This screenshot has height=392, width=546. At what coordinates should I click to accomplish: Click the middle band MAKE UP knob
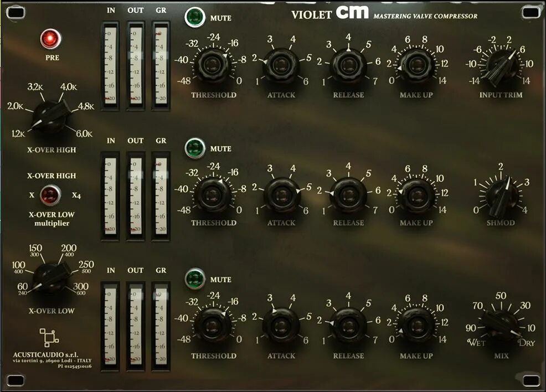416,194
